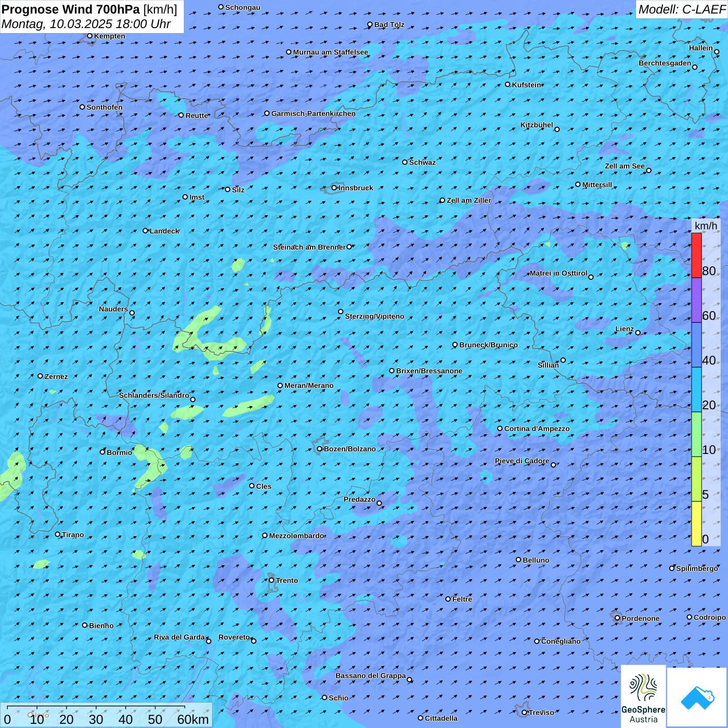728x728 pixels.
Task: Click the Kufstein location dot
Action: tap(508, 84)
